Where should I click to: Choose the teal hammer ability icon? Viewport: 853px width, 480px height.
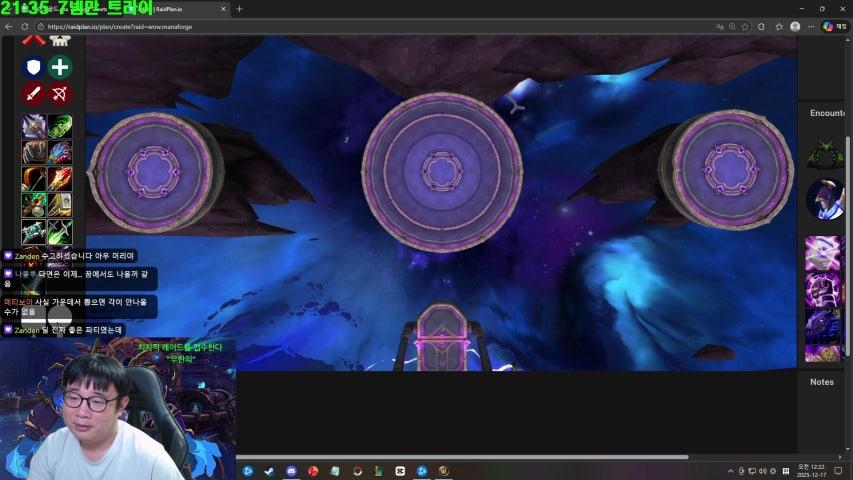click(x=34, y=232)
